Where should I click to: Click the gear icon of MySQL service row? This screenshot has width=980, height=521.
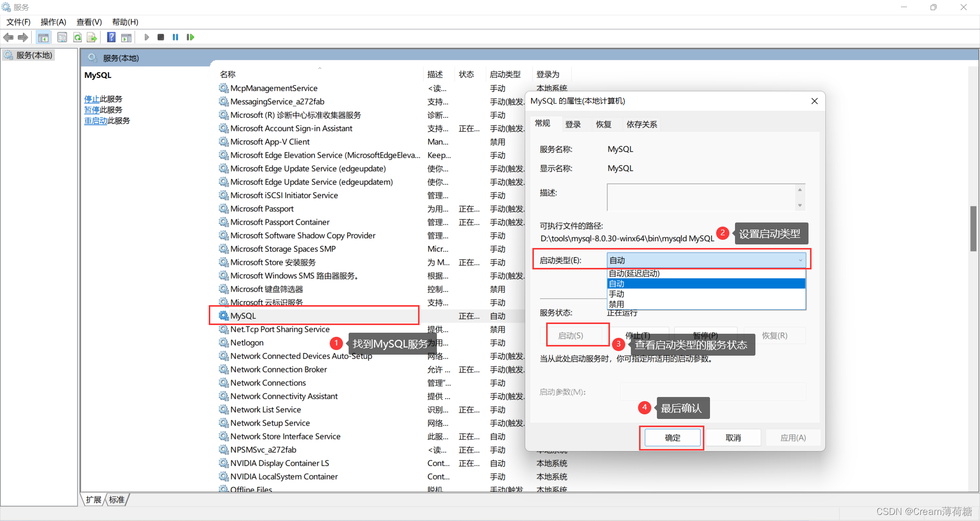click(x=224, y=316)
